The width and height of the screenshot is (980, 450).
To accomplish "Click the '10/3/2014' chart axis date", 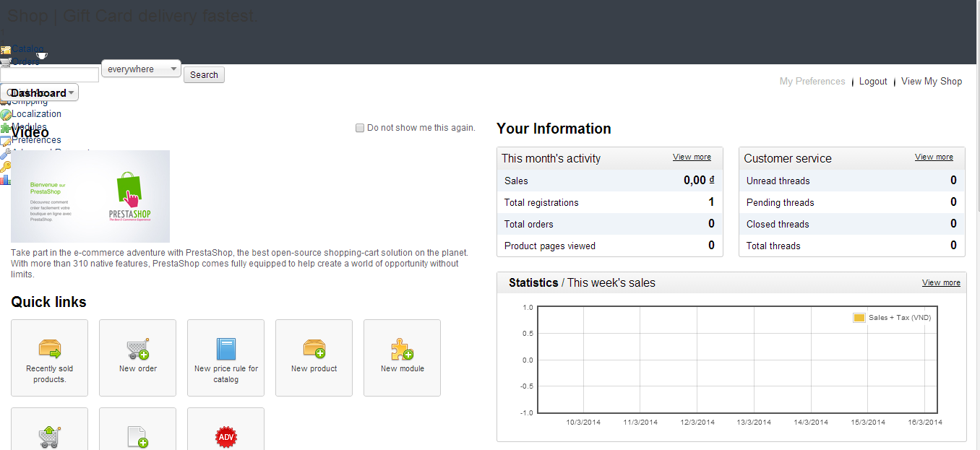I will [583, 423].
